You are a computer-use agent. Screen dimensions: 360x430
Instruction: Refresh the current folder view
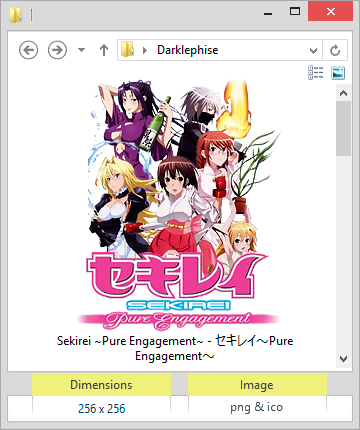[335, 50]
